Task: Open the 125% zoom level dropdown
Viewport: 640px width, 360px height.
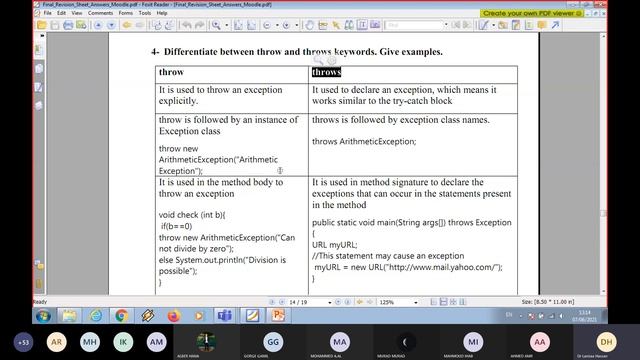Action: (x=416, y=302)
